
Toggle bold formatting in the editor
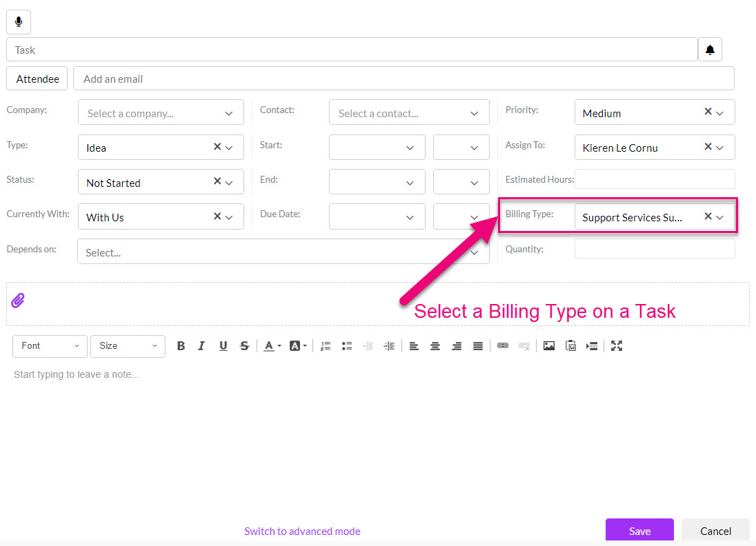pos(181,346)
